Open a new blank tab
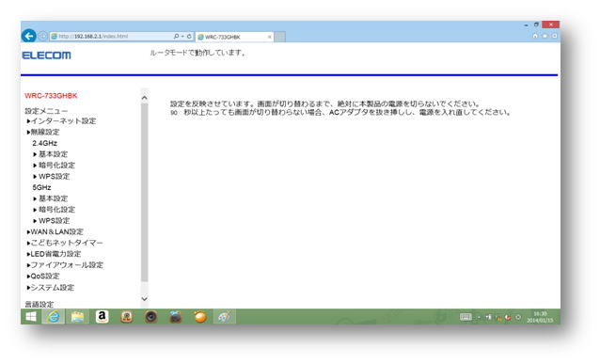600x364 pixels. click(x=279, y=37)
